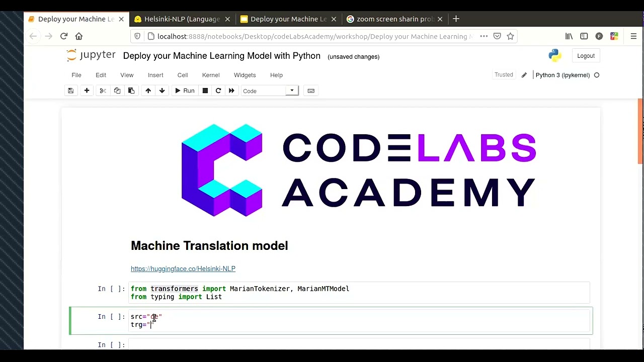The height and width of the screenshot is (362, 644).
Task: Click the Machine Translation model heading
Action: [x=209, y=245]
